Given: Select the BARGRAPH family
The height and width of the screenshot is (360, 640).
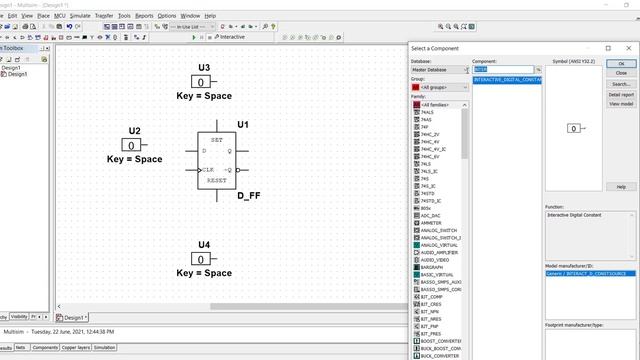Looking at the screenshot, I should click(x=431, y=267).
